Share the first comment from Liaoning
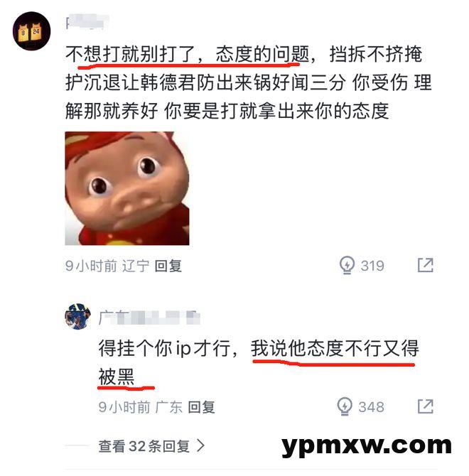 (425, 265)
